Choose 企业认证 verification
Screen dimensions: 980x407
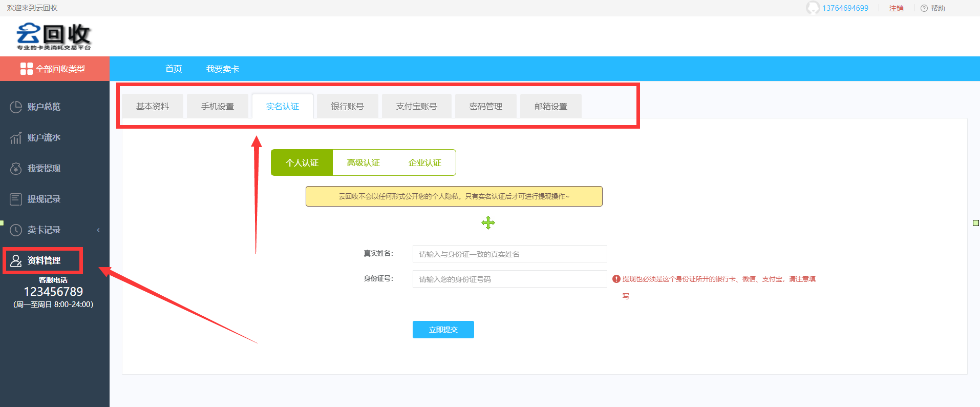point(425,162)
